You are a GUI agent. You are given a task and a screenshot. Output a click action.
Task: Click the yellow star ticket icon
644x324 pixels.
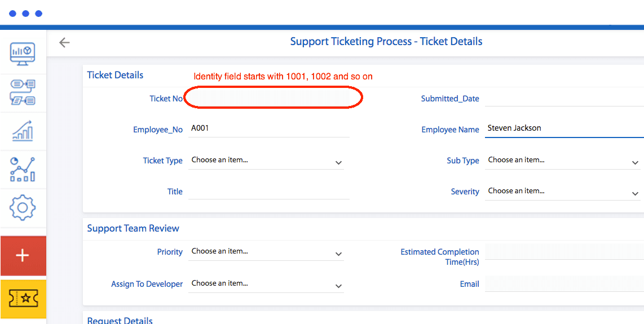pos(23,299)
